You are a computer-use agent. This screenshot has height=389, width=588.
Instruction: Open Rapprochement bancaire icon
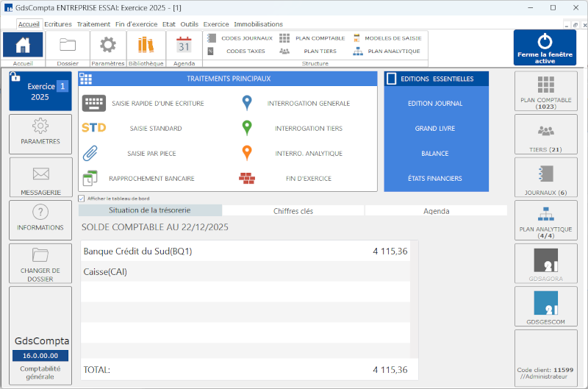pyautogui.click(x=90, y=178)
